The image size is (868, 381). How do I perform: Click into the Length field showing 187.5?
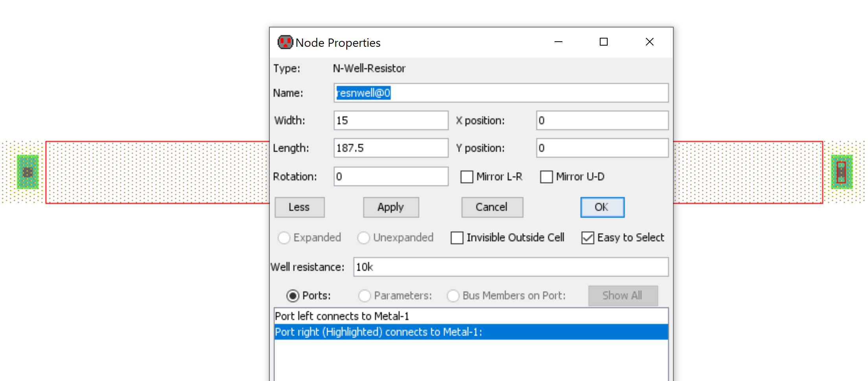tap(391, 148)
